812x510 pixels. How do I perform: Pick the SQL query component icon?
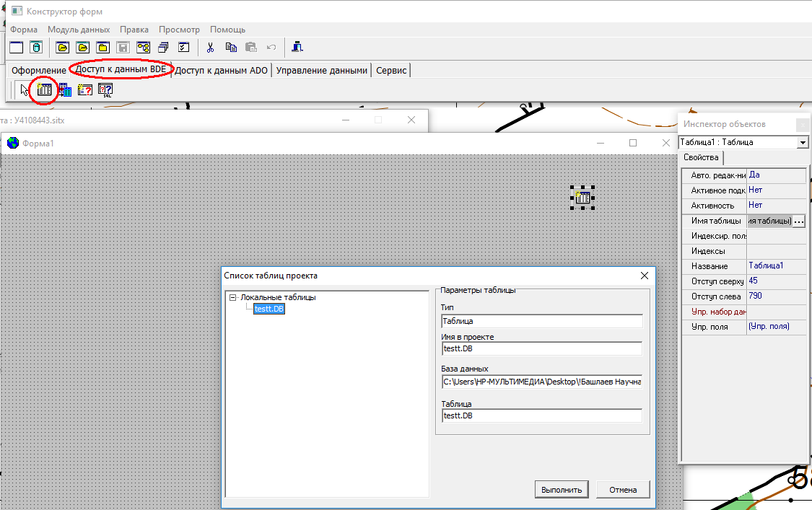tap(105, 90)
